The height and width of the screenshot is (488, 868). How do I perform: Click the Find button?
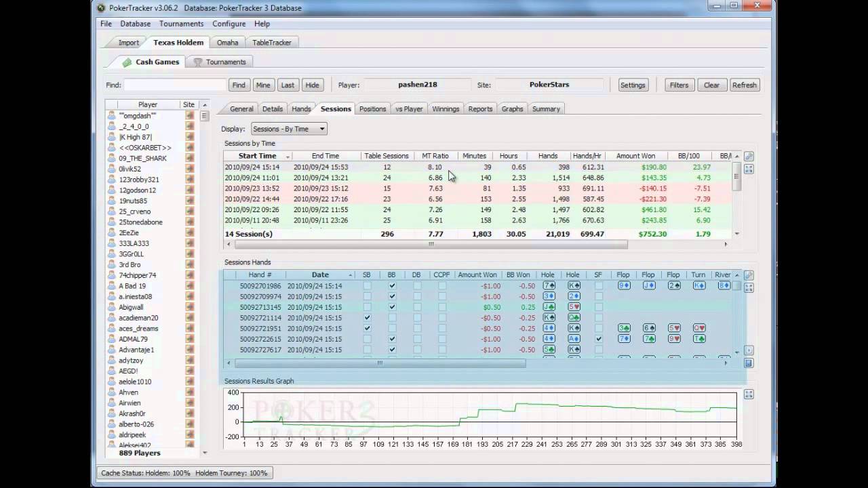pyautogui.click(x=239, y=85)
